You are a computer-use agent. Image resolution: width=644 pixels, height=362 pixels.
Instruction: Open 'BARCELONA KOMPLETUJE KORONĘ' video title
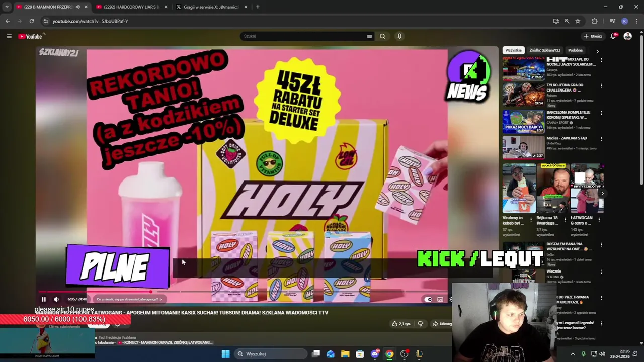pos(568,115)
